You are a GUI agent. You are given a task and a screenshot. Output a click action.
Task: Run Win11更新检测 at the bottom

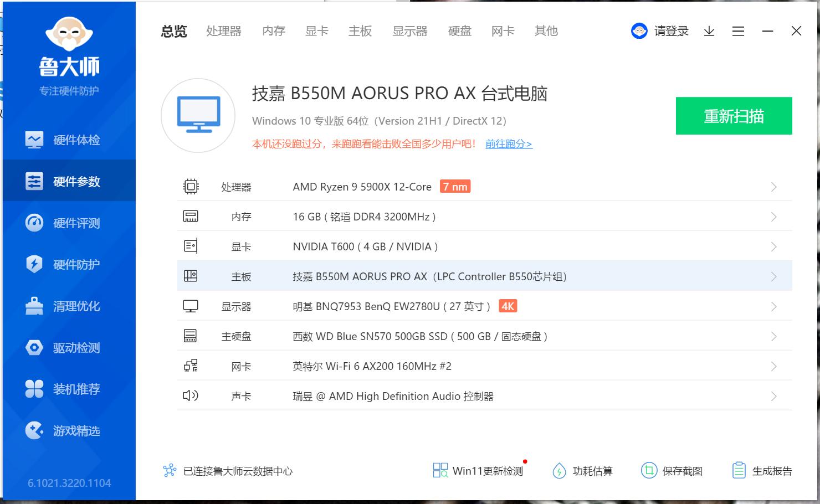tap(478, 470)
